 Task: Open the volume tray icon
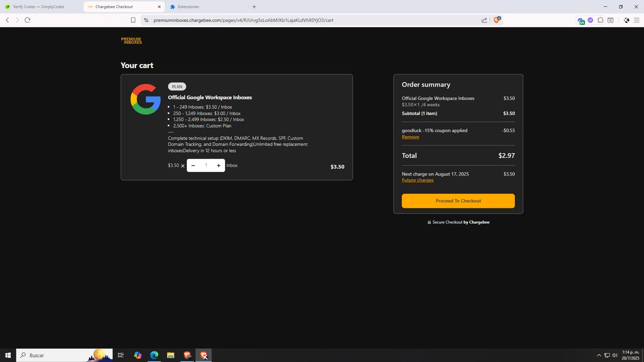[x=615, y=355]
